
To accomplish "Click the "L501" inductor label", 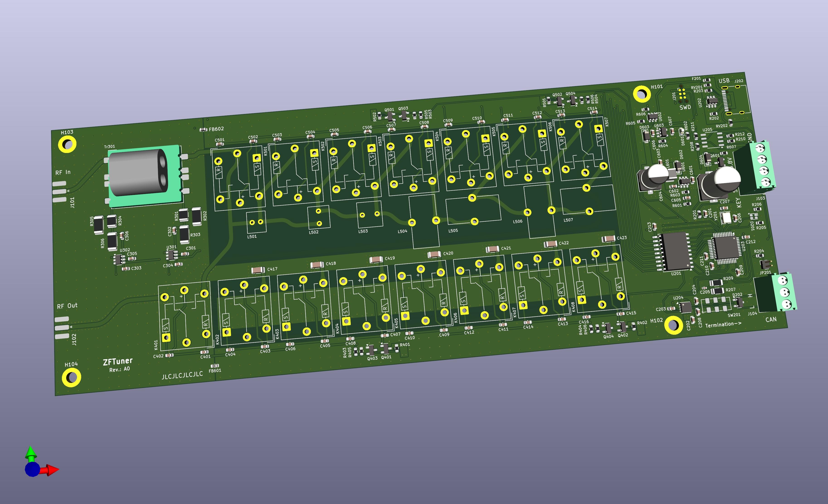I will coord(252,236).
